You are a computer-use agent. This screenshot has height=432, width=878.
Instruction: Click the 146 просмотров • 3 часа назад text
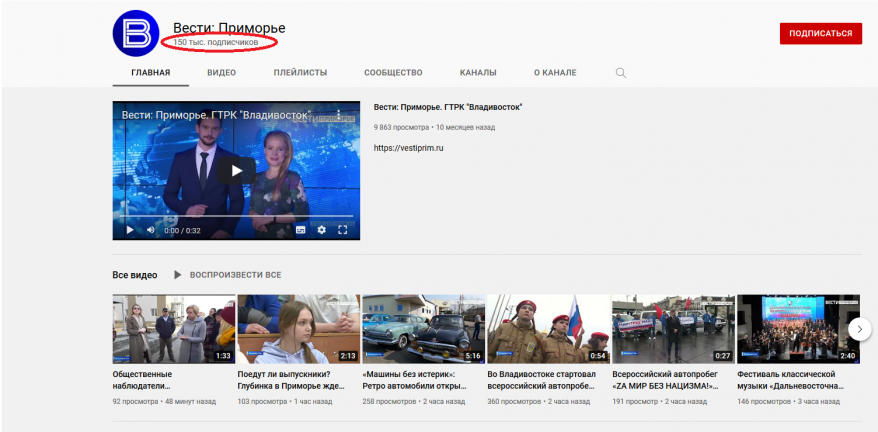pyautogui.click(x=788, y=402)
